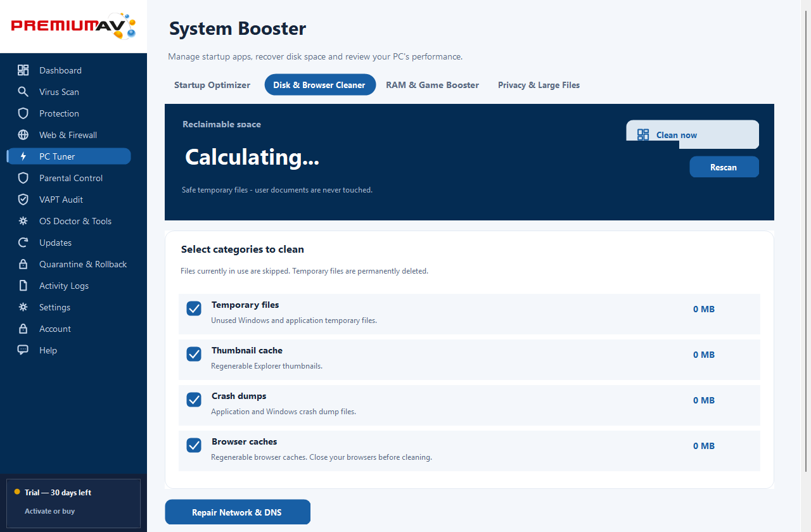Viewport: 811px width, 532px height.
Task: Click the Activate or buy link
Action: [x=50, y=511]
